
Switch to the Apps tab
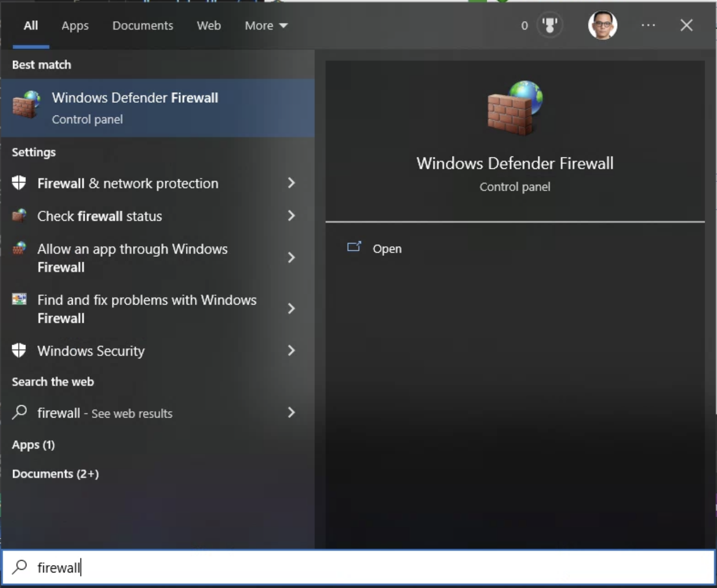click(x=75, y=26)
